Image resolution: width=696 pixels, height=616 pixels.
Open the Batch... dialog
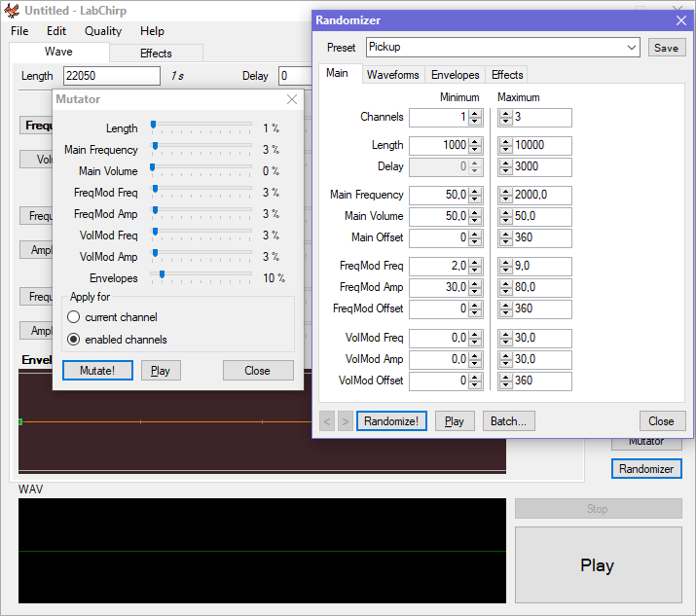(509, 421)
